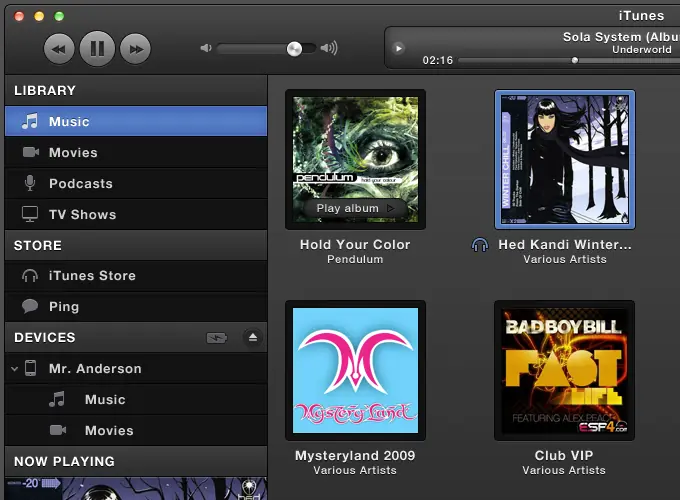Image resolution: width=680 pixels, height=500 pixels.
Task: Select the Hold Your Color album cover
Action: point(355,160)
